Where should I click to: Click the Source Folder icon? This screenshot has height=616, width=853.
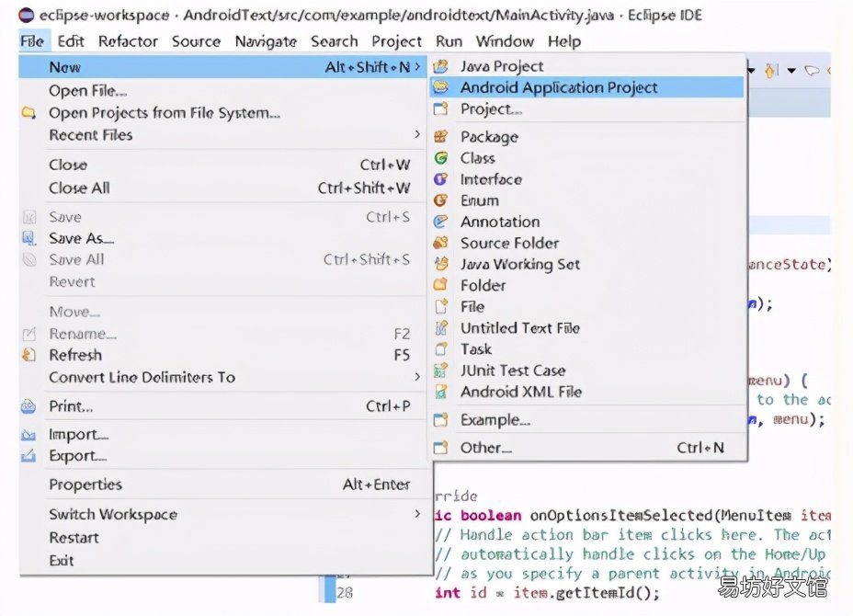pyautogui.click(x=440, y=243)
